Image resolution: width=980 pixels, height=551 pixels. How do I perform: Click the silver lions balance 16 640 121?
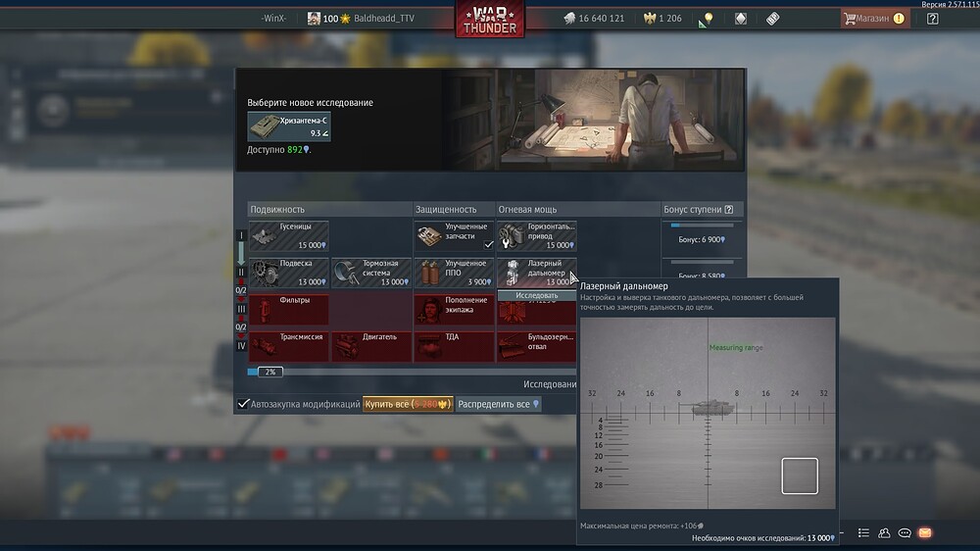(594, 18)
